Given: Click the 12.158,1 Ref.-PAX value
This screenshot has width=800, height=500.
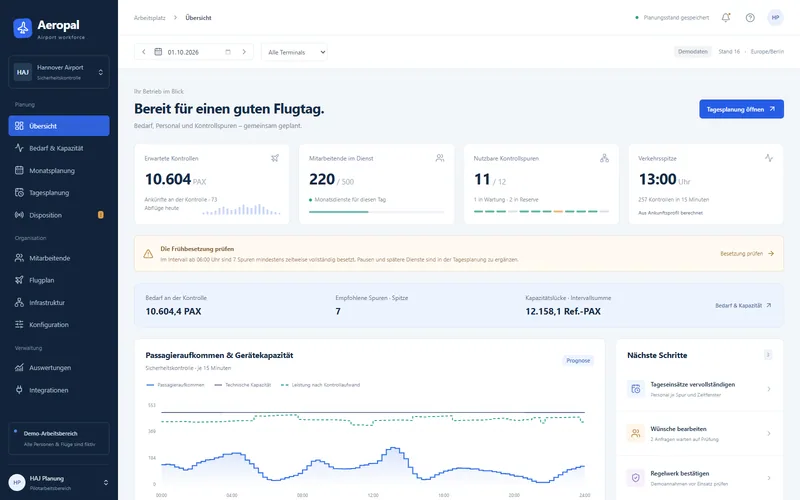Looking at the screenshot, I should [x=563, y=311].
